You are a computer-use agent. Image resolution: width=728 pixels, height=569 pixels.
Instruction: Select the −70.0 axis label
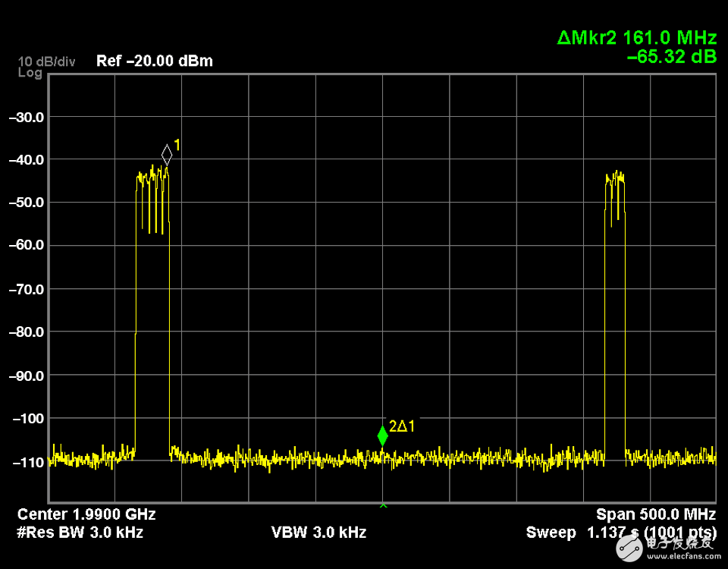click(x=26, y=289)
